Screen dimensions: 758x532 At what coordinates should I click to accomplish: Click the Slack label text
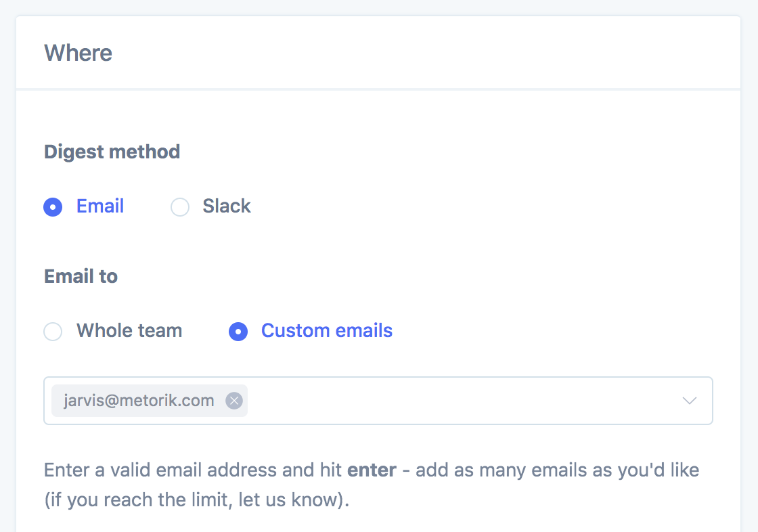coord(227,206)
